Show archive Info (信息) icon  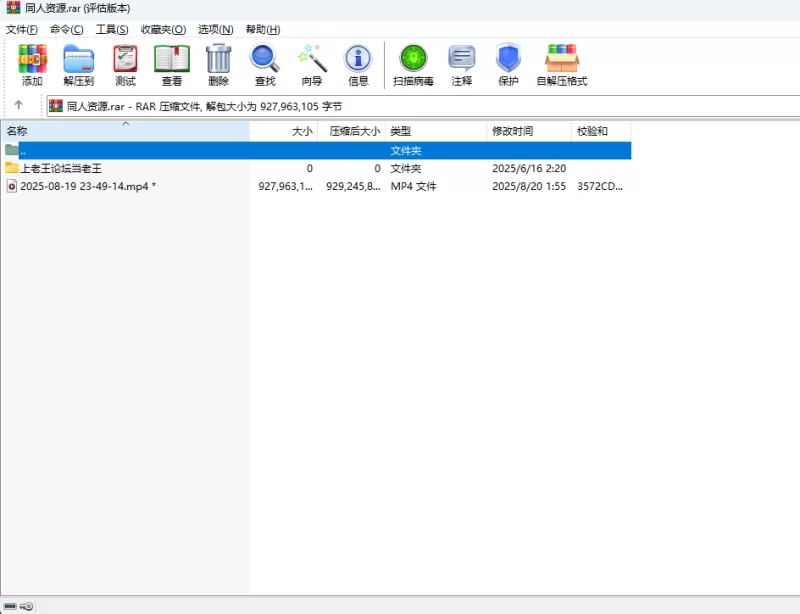point(358,64)
